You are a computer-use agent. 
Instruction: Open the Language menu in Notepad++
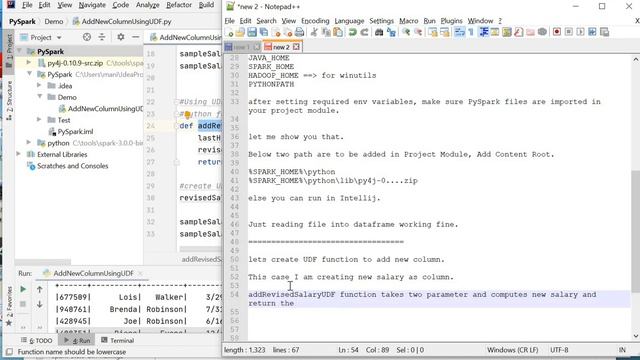349,21
